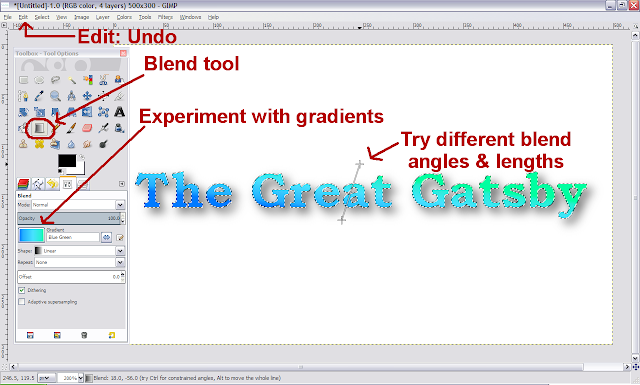Enable Adaptive supersampling checkbox
This screenshot has height=385, width=640.
coord(22,302)
